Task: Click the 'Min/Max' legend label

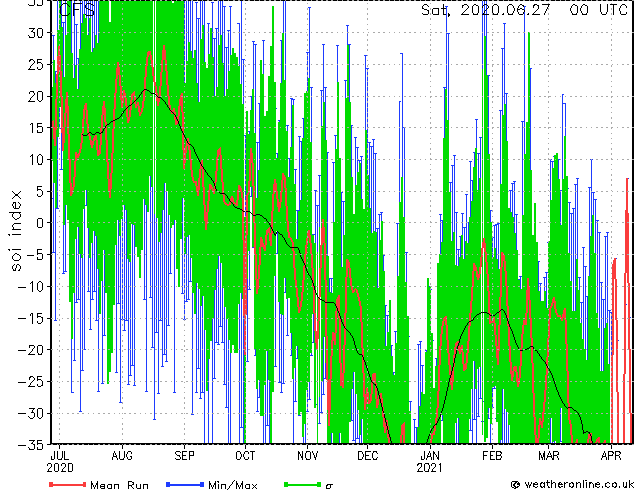Action: click(232, 485)
